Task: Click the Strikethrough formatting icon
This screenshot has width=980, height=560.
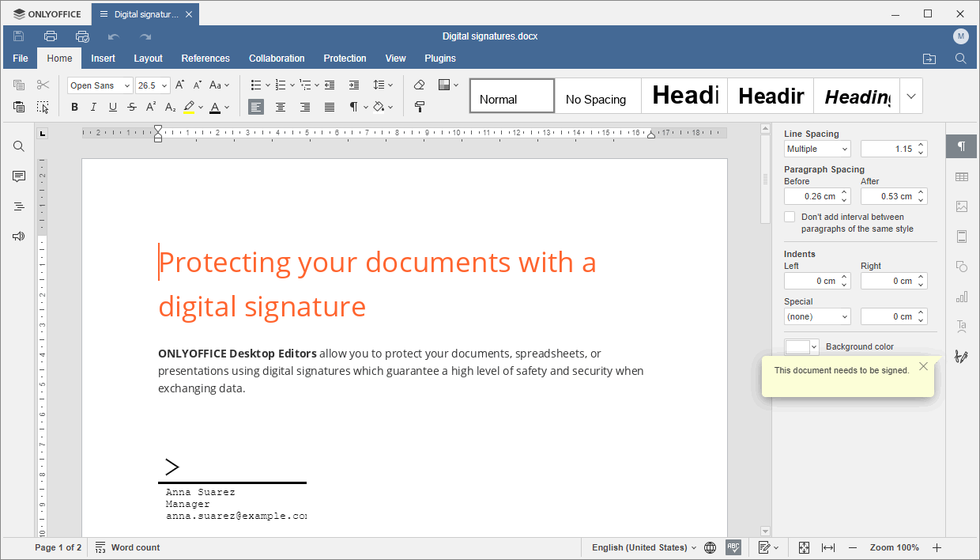Action: pos(132,107)
